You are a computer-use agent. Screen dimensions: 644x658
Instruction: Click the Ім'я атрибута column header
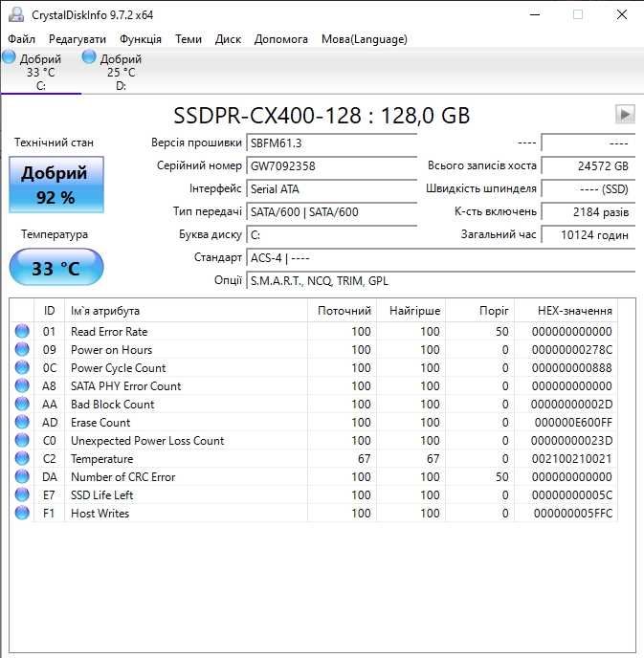(x=186, y=311)
